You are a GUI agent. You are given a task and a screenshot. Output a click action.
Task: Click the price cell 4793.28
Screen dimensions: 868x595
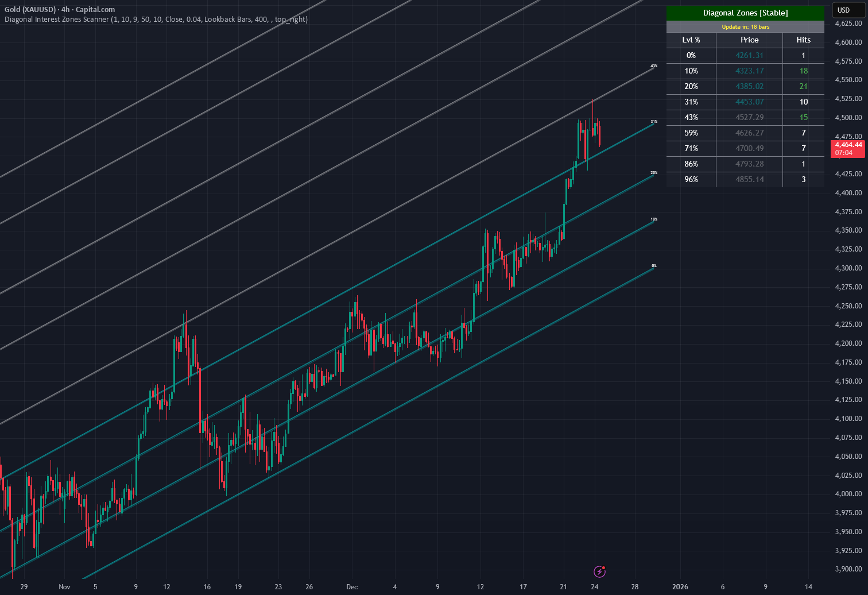click(749, 164)
